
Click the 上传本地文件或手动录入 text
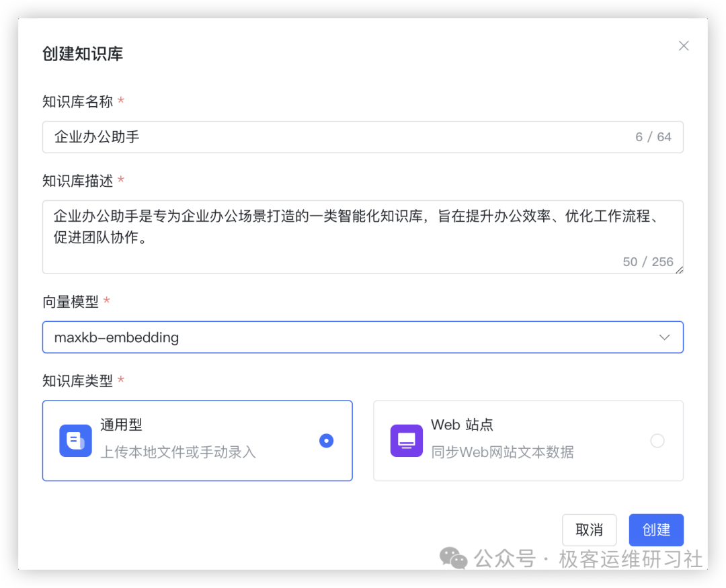point(178,452)
